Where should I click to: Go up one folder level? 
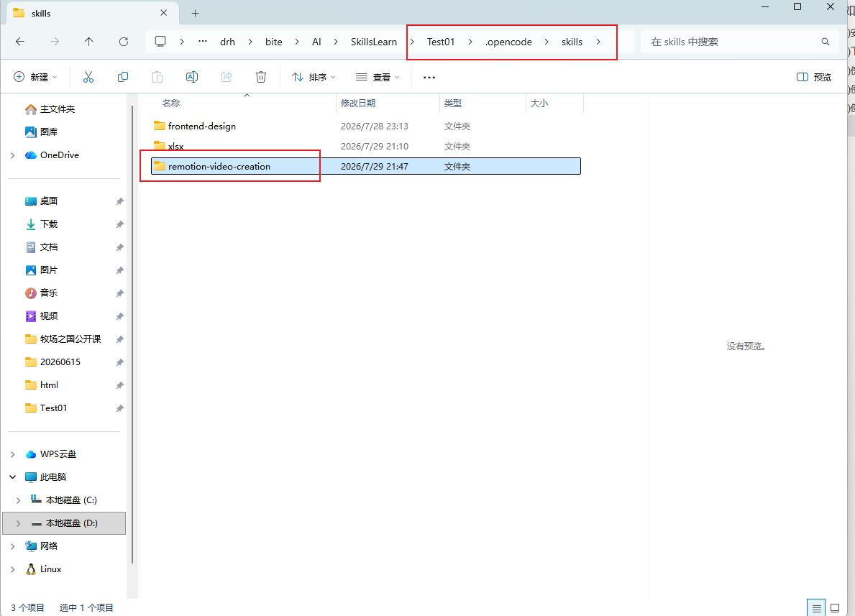[89, 42]
